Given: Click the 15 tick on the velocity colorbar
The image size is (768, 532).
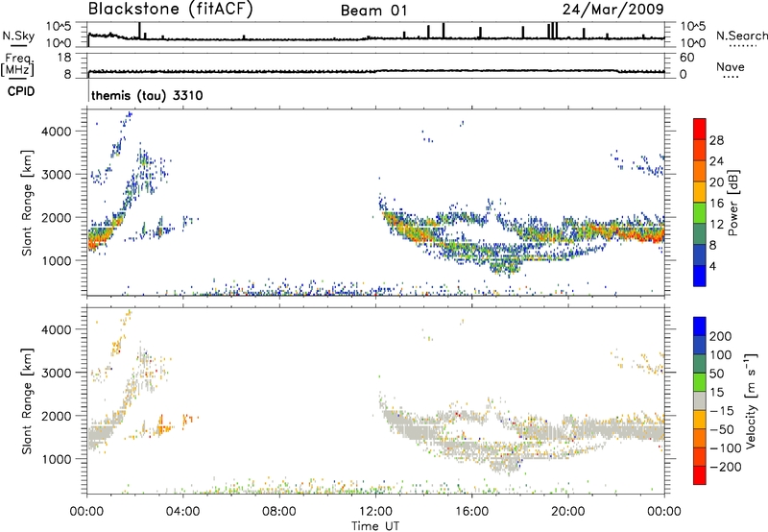Looking at the screenshot, I should (716, 393).
